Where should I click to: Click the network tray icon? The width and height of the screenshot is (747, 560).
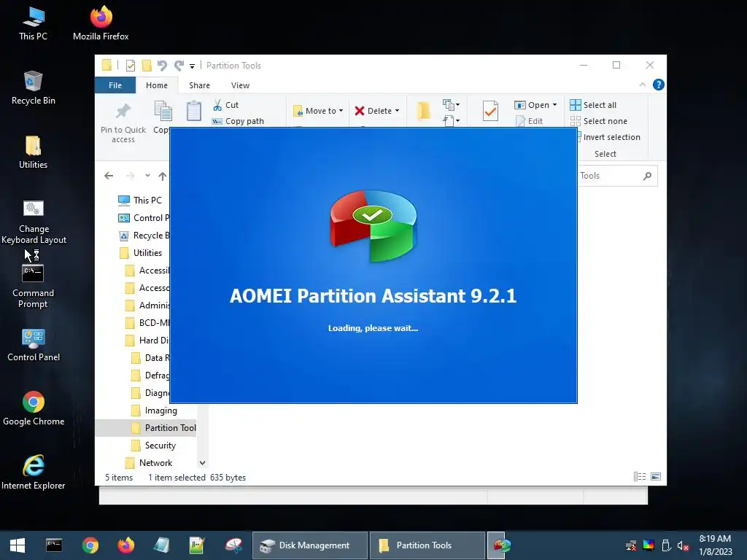[631, 545]
